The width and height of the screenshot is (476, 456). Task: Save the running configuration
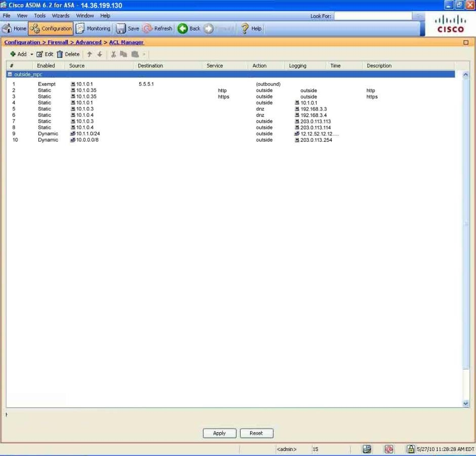coord(128,28)
